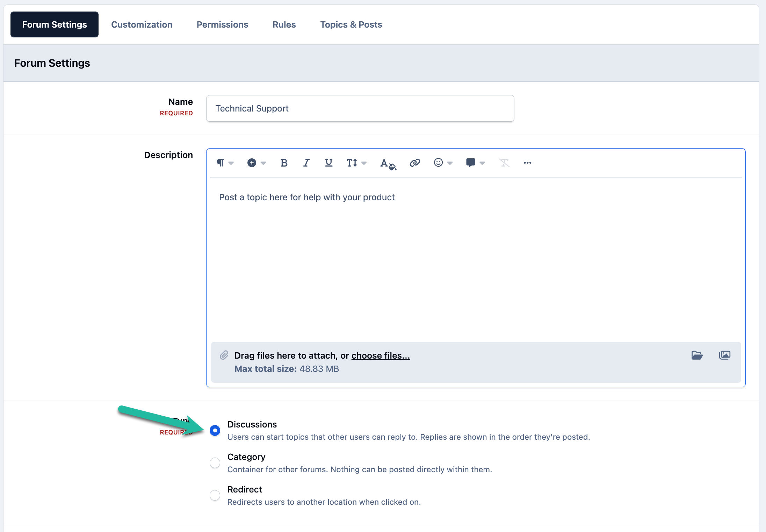Click the Category option label

246,457
